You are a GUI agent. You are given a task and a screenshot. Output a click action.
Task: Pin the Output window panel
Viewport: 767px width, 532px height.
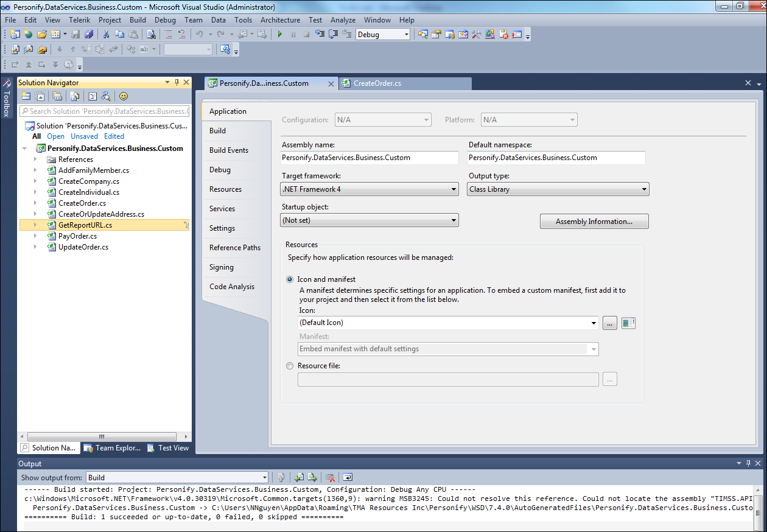click(748, 464)
